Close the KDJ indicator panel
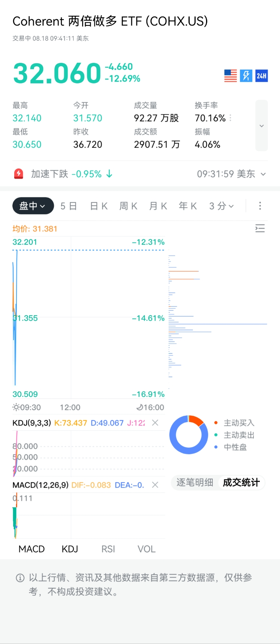 coord(155,423)
